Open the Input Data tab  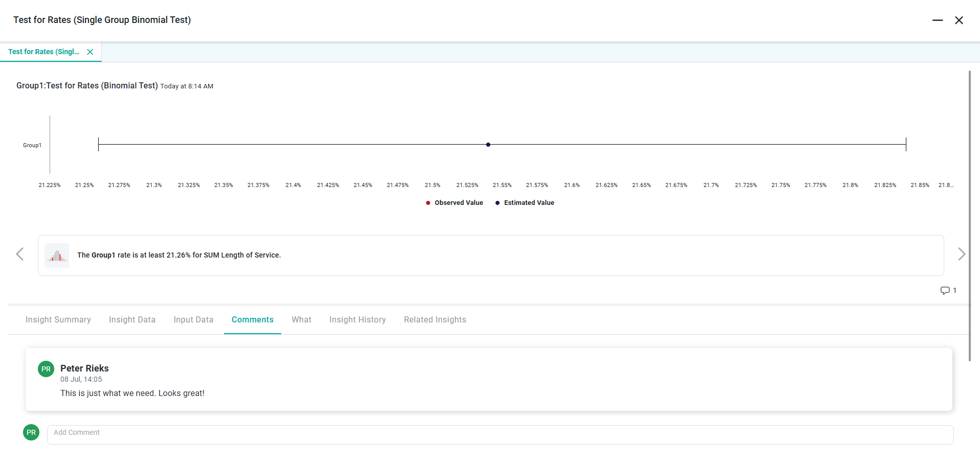click(193, 319)
